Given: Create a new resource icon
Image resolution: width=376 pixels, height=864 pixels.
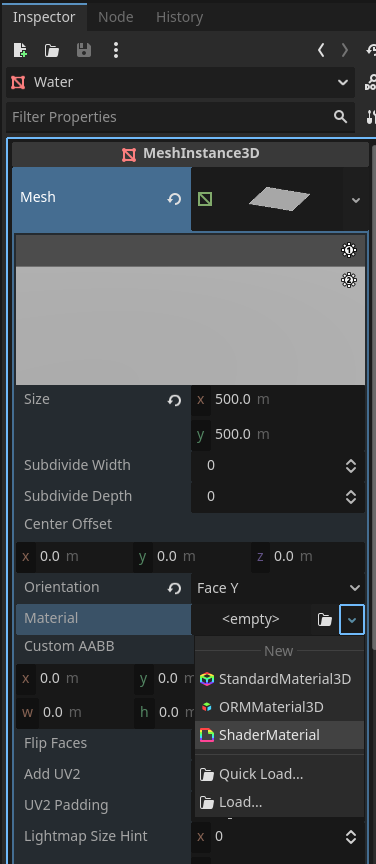Looking at the screenshot, I should (20, 50).
